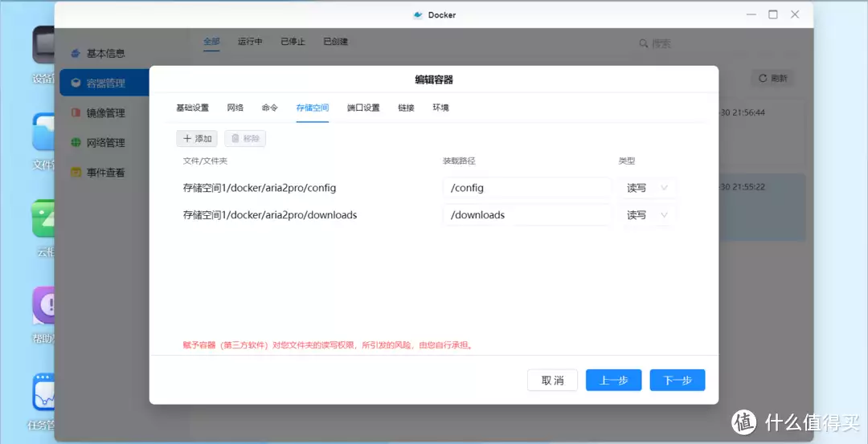Click the 镜像管理 sidebar icon
Viewport: 868px width, 444px height.
[x=76, y=112]
